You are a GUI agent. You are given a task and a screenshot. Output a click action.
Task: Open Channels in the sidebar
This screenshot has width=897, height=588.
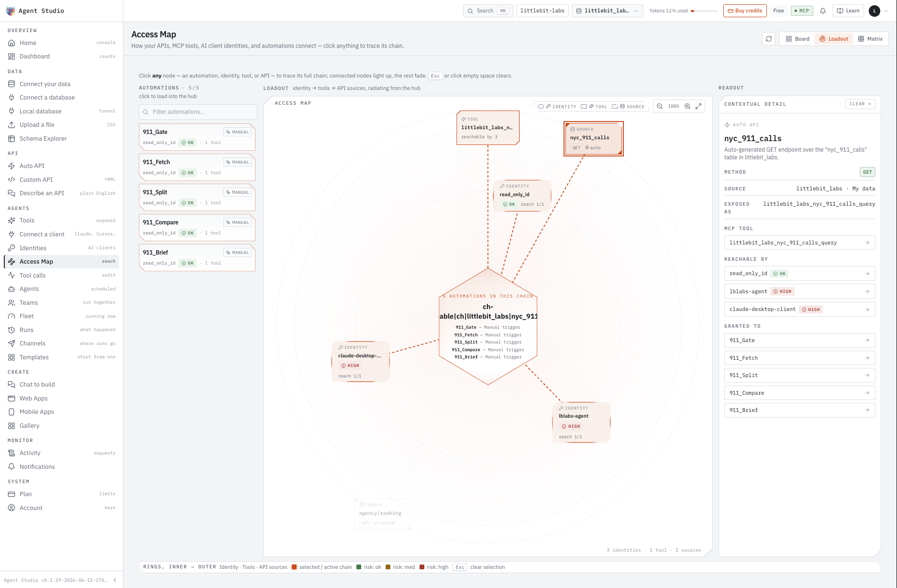pos(61,343)
